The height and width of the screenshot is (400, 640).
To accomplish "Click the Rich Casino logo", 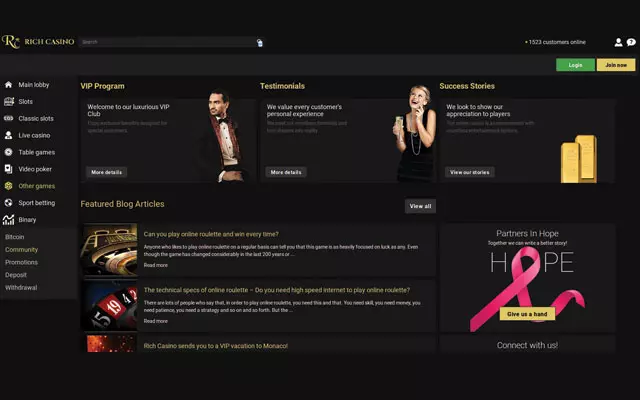I will [x=38, y=42].
